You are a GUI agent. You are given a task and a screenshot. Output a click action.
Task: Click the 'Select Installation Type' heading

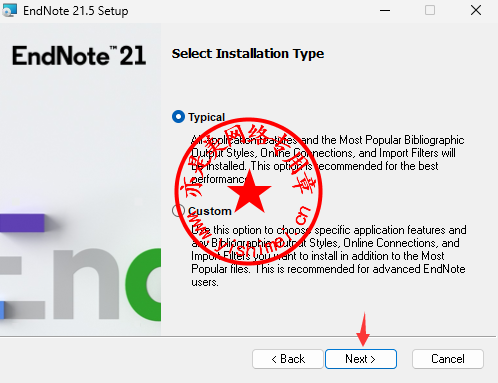point(248,54)
